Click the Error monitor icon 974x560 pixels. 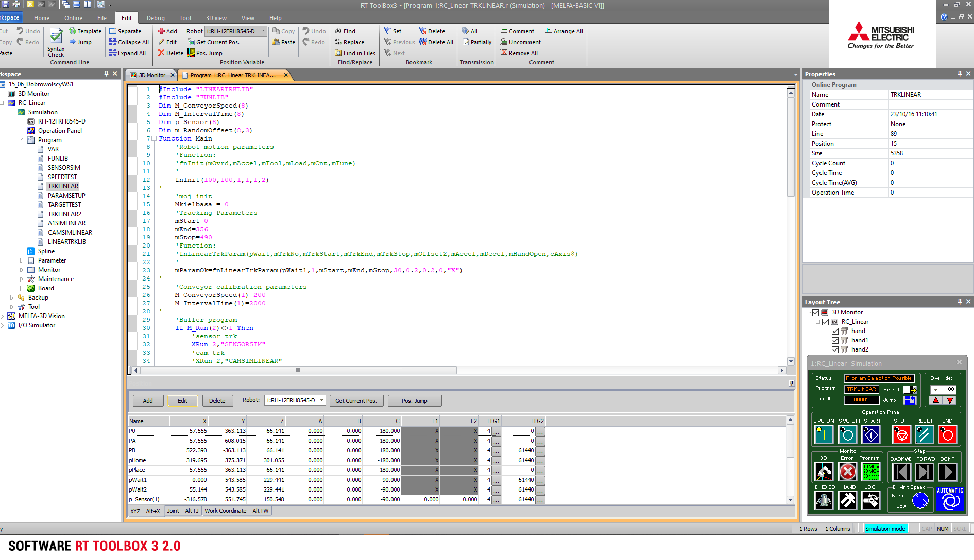(x=847, y=471)
